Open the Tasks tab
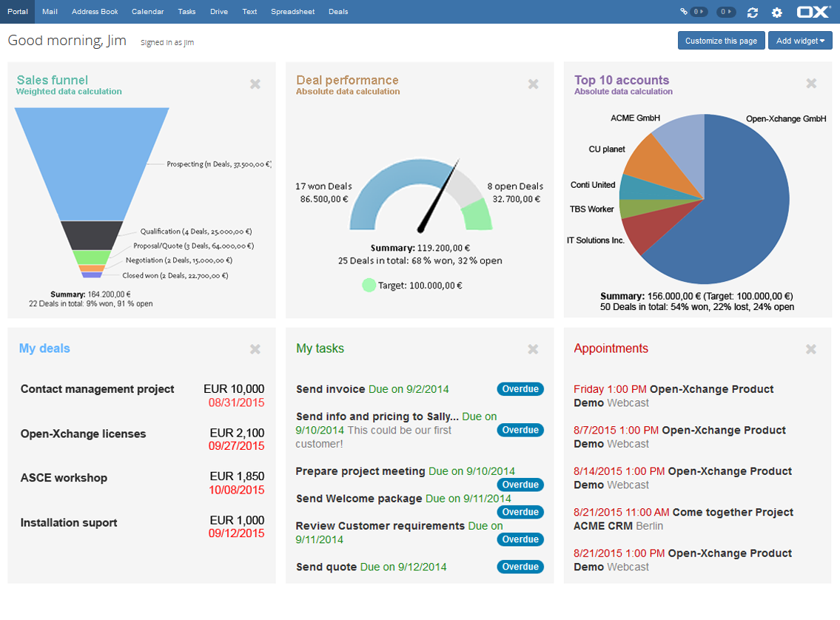This screenshot has width=840, height=620. (x=187, y=11)
